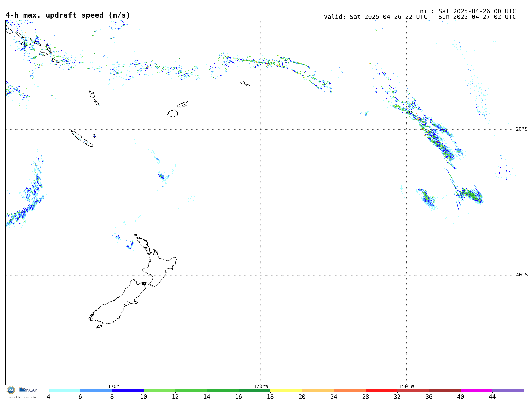Viewport: 532px width, 400px height.
Task: Click the 40°S latitude label
Action: click(x=522, y=275)
